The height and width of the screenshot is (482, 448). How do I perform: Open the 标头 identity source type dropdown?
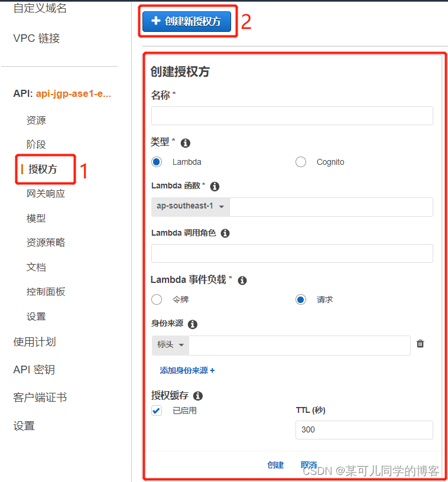(x=170, y=345)
